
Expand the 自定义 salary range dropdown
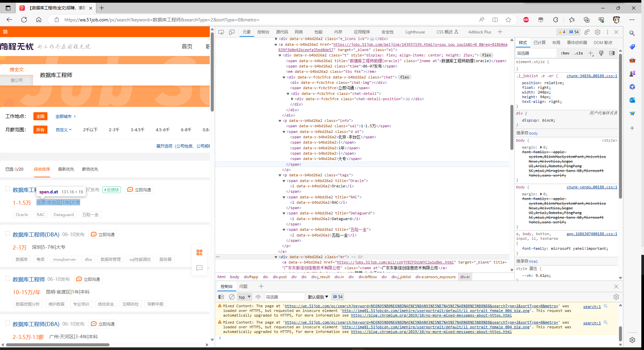[63, 130]
